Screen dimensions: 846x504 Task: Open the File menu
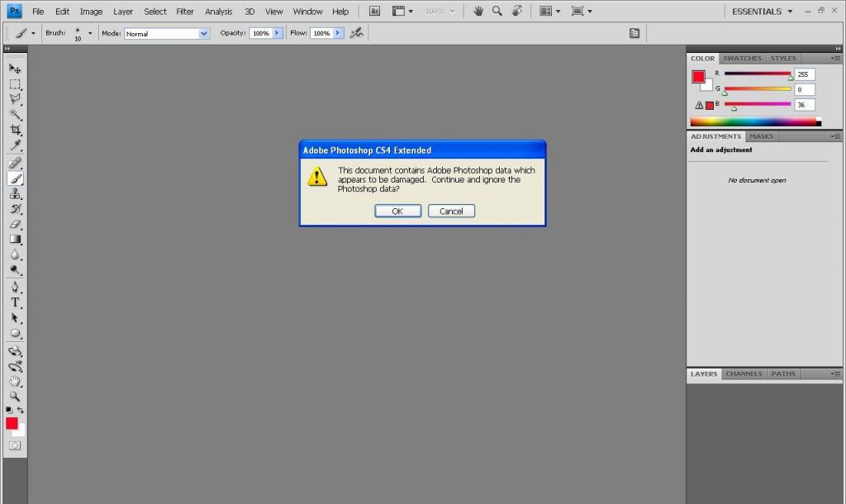[x=38, y=12]
